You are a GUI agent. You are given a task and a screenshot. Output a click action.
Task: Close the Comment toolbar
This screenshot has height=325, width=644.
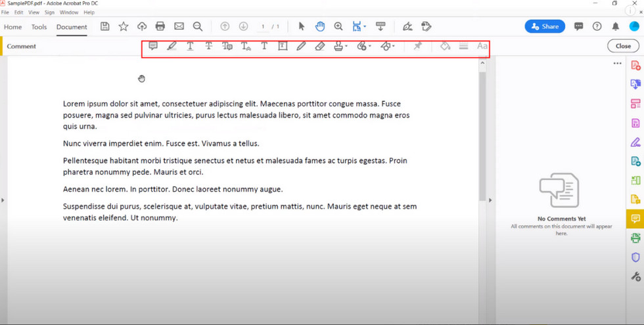[623, 46]
